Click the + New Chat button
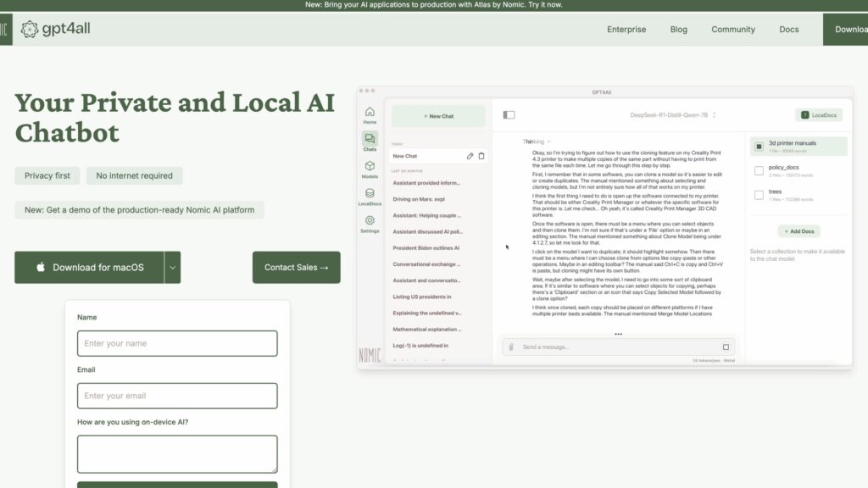 [x=438, y=116]
